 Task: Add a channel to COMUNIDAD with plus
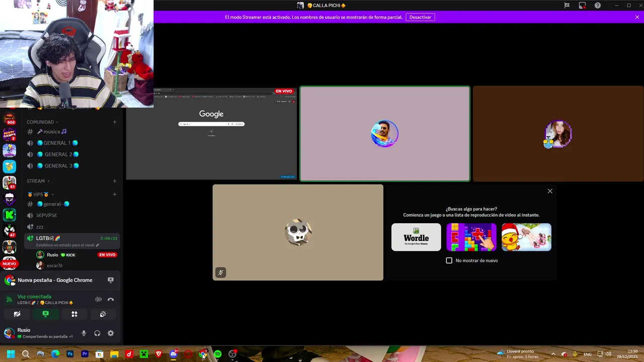(x=115, y=122)
